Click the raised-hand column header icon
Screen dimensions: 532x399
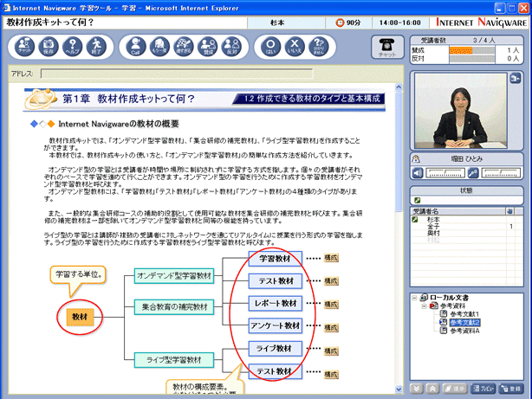[509, 211]
